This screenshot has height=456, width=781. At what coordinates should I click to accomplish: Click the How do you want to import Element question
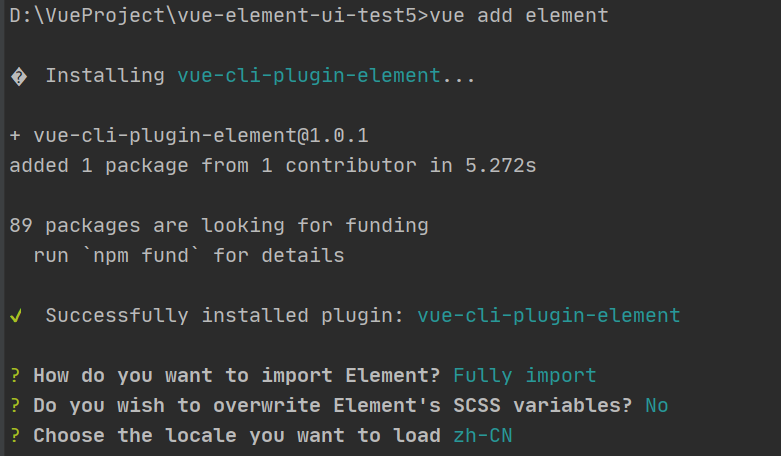coord(237,375)
